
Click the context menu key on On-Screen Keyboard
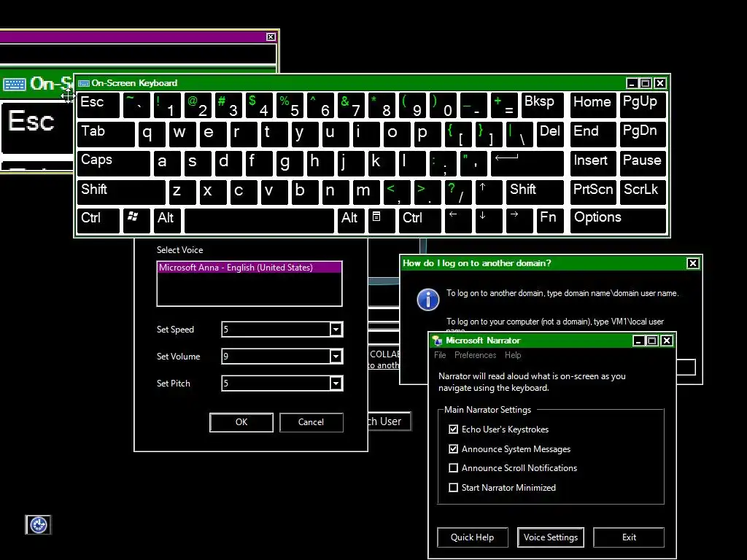(x=381, y=221)
